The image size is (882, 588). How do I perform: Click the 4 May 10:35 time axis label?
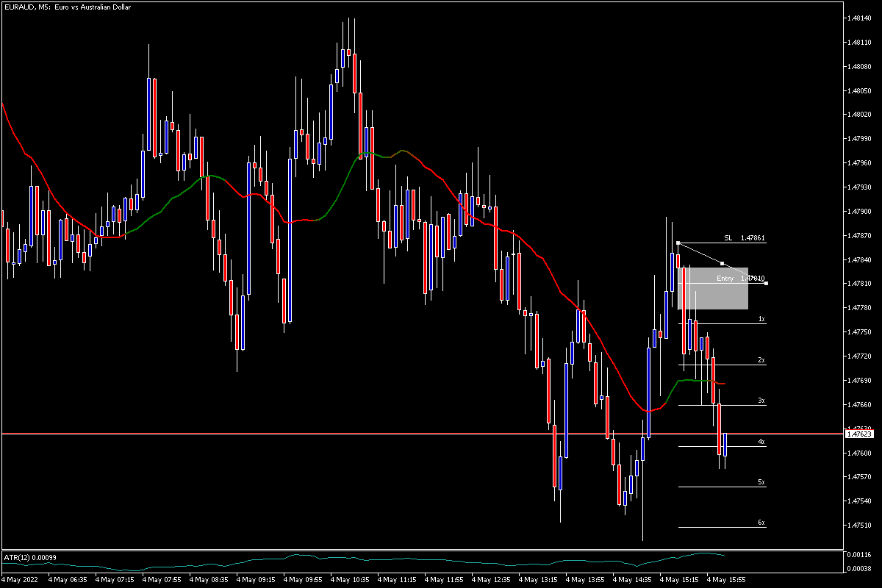(351, 579)
